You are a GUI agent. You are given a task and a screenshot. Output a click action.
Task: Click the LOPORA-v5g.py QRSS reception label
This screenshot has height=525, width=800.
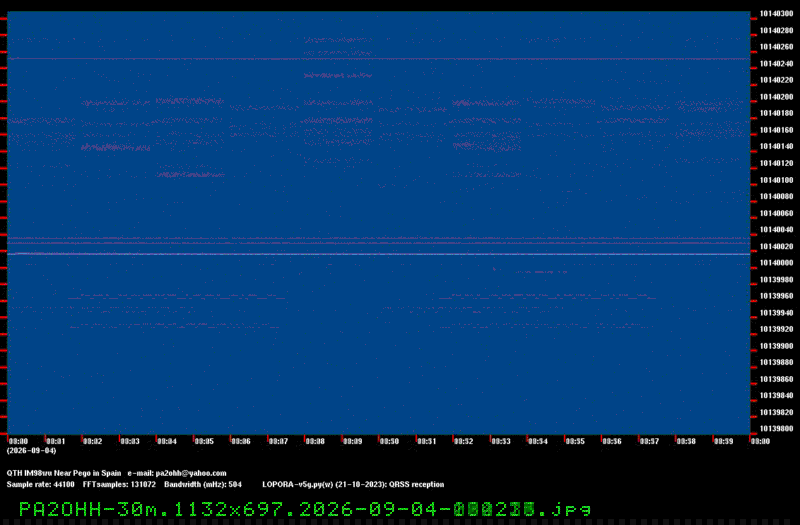tap(353, 484)
